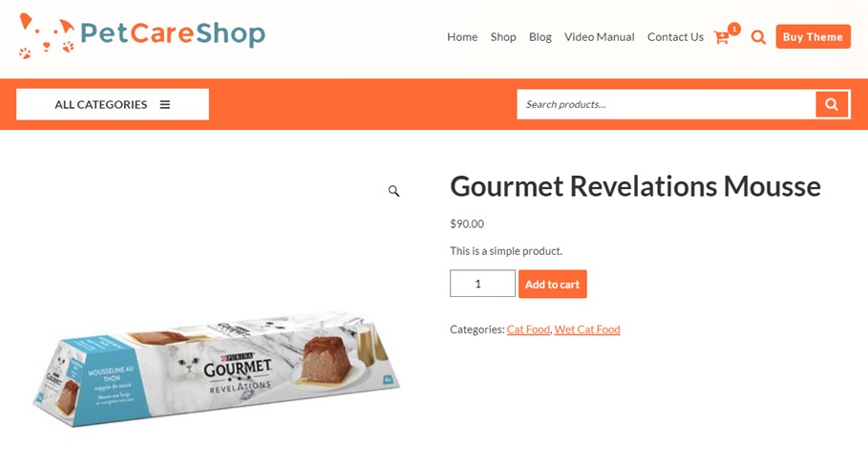
Task: Open the shopping cart icon
Action: 721,37
